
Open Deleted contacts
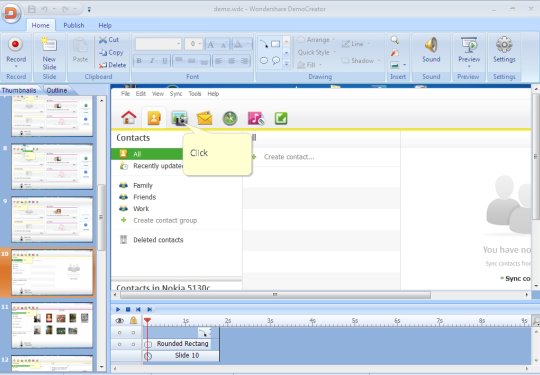pyautogui.click(x=158, y=240)
